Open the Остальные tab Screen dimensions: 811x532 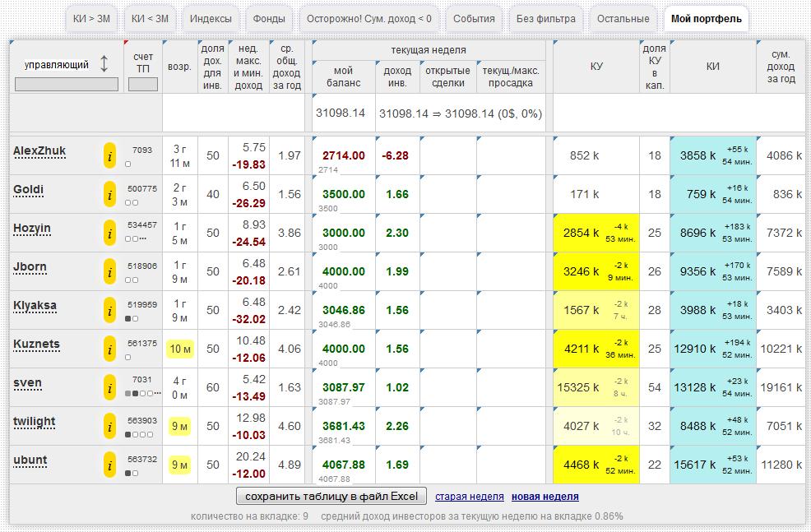[x=623, y=19]
